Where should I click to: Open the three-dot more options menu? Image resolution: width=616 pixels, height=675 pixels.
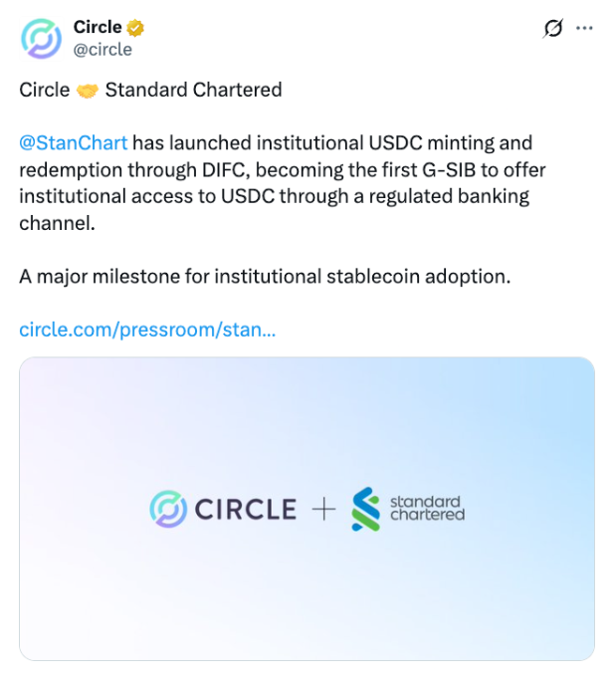pos(584,29)
